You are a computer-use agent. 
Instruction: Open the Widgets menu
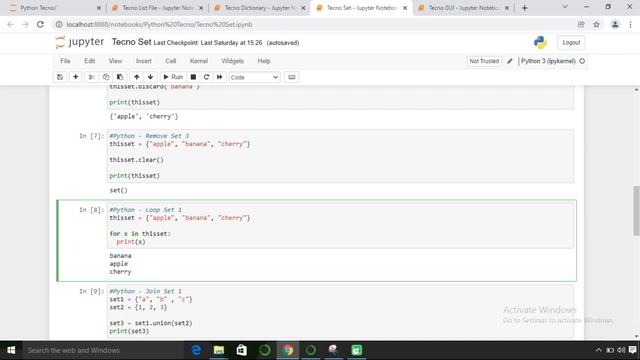pyautogui.click(x=232, y=61)
